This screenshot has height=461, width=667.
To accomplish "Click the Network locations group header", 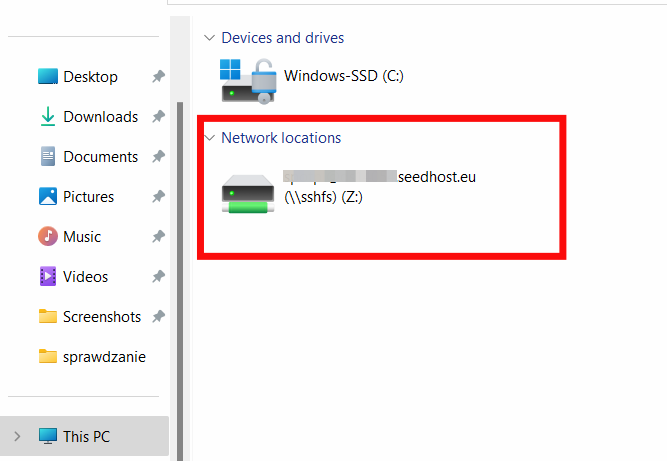I will [x=281, y=138].
